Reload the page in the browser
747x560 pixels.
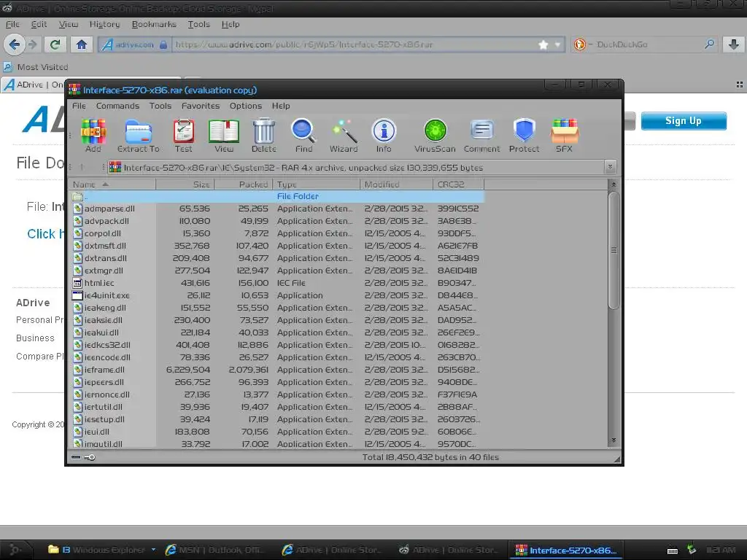pyautogui.click(x=55, y=44)
